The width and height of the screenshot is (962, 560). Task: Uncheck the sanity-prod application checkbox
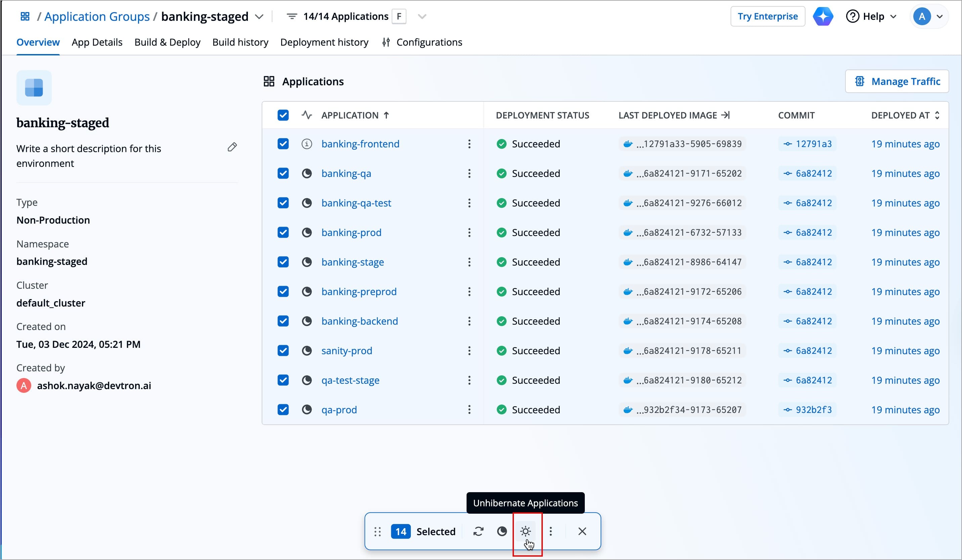tap(283, 351)
